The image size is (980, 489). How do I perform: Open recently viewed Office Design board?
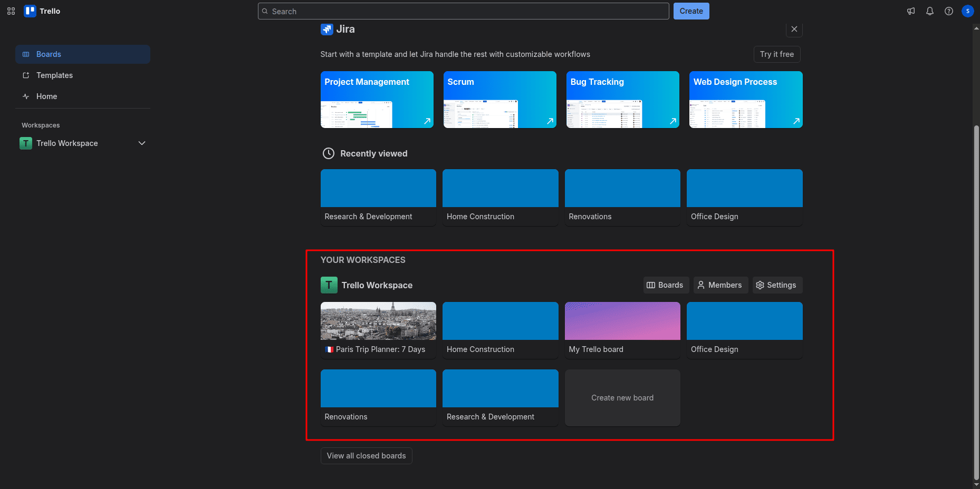point(745,198)
